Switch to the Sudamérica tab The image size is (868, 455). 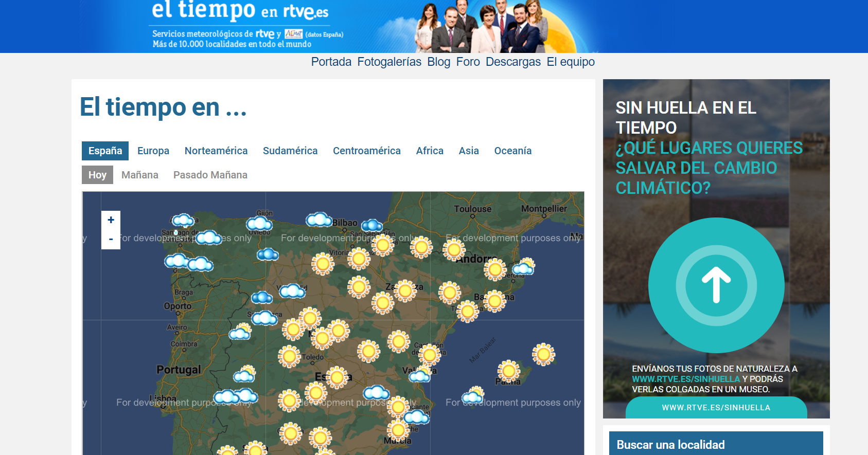click(290, 151)
